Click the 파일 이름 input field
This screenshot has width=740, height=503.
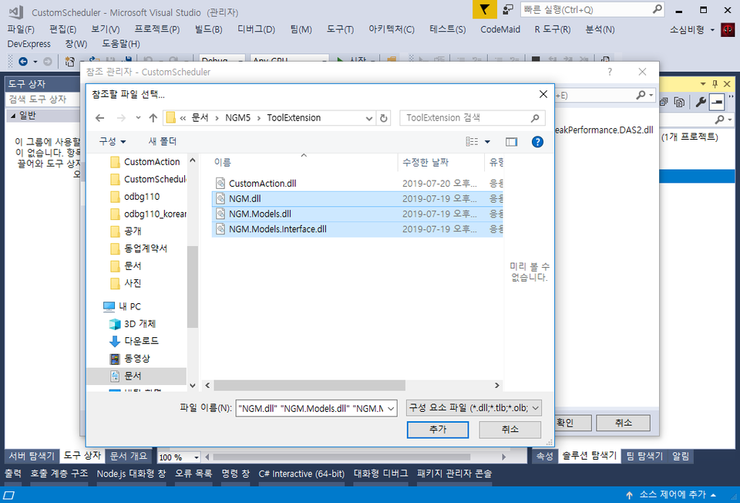(311, 409)
